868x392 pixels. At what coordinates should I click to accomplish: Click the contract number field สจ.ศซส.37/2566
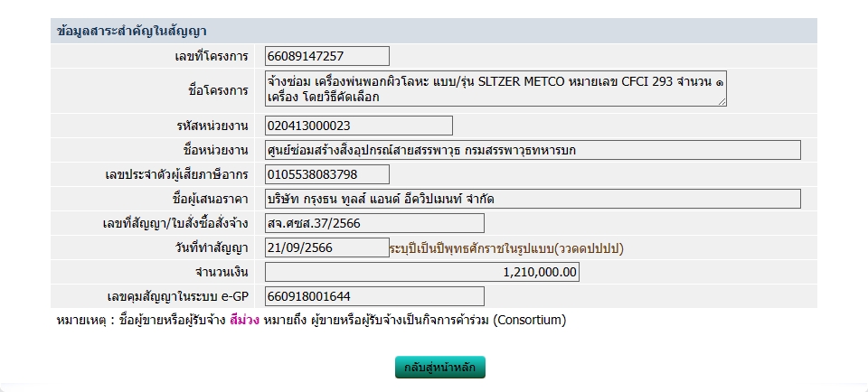click(x=374, y=223)
